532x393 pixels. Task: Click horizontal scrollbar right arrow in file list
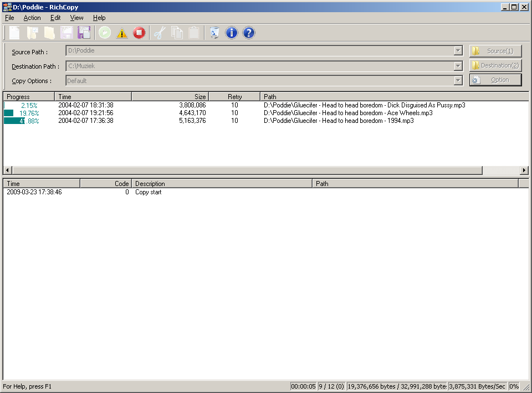(x=524, y=170)
